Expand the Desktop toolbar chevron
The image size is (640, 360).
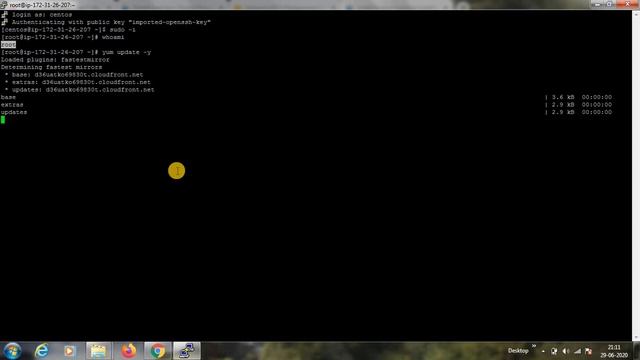click(534, 346)
